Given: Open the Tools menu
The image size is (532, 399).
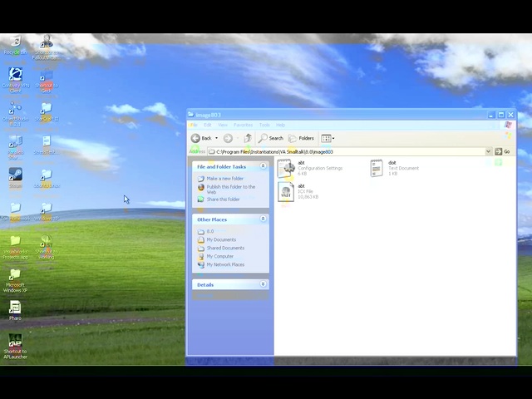Looking at the screenshot, I should coord(264,125).
